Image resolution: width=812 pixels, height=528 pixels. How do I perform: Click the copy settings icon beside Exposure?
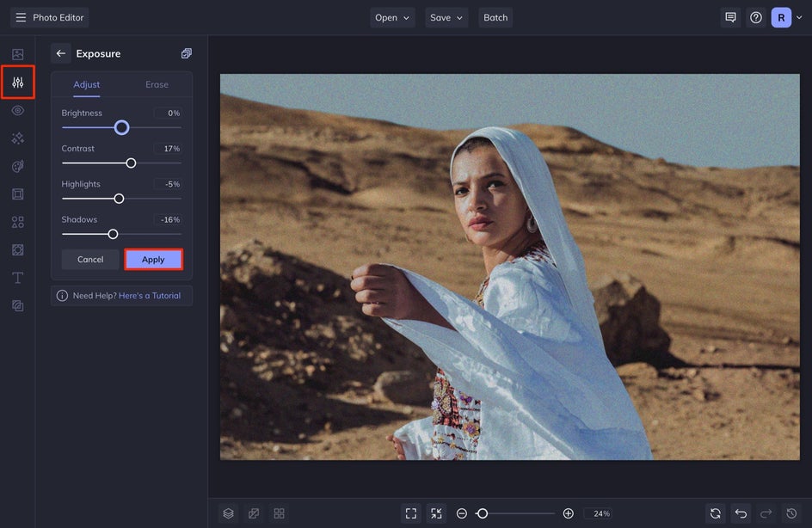click(187, 53)
